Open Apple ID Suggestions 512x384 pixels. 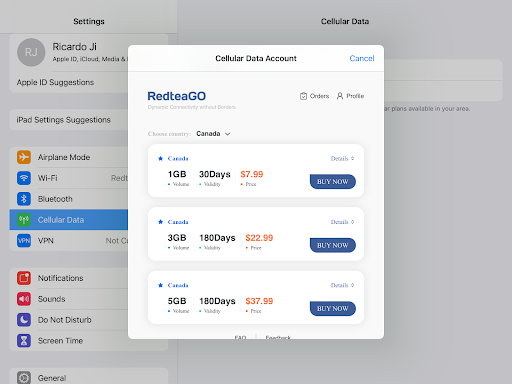(x=69, y=82)
